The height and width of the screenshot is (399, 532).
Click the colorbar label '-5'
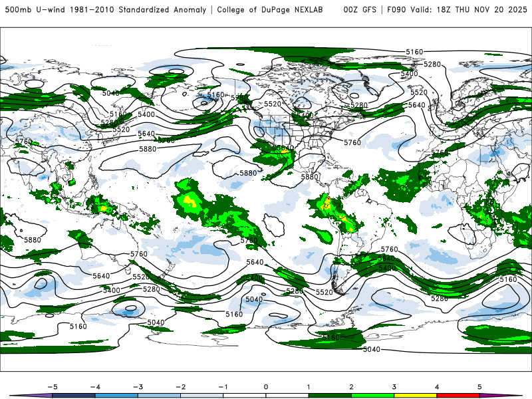53,387
